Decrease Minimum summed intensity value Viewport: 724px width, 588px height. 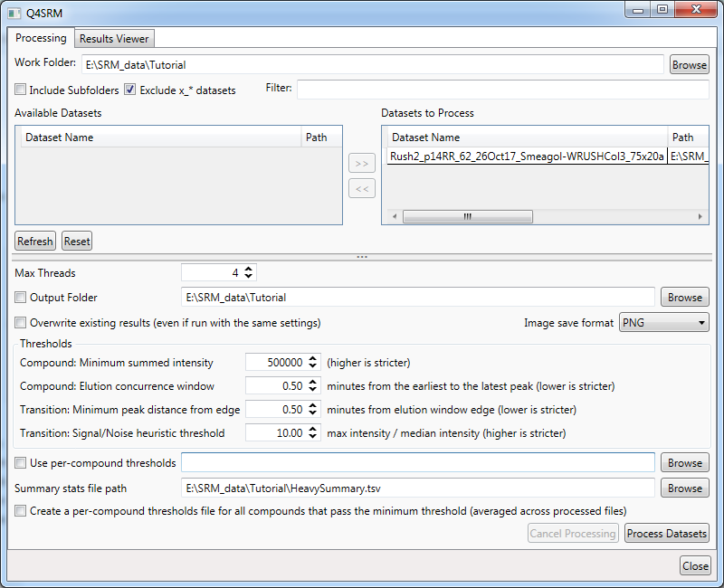pyautogui.click(x=312, y=366)
